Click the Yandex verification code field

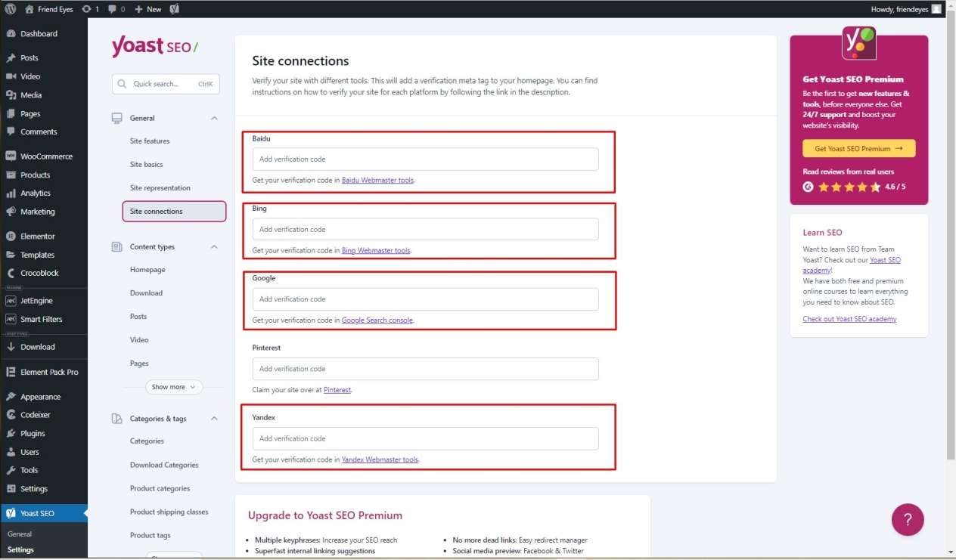click(425, 438)
